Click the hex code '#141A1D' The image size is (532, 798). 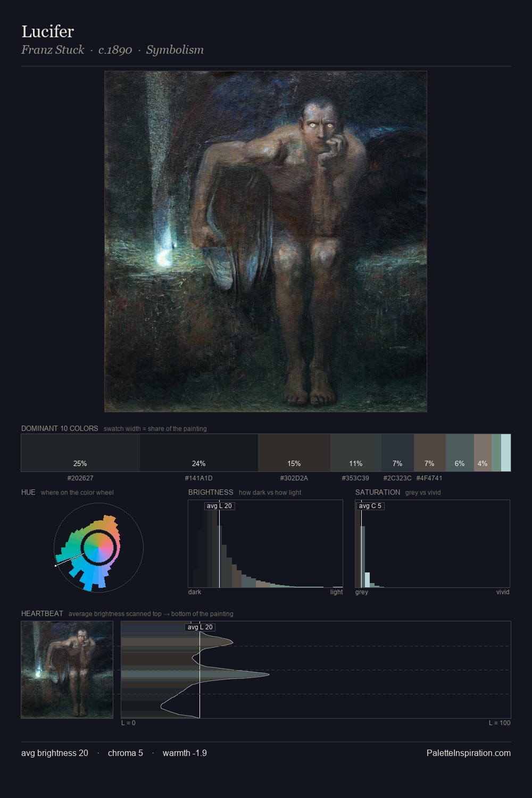[x=199, y=478]
